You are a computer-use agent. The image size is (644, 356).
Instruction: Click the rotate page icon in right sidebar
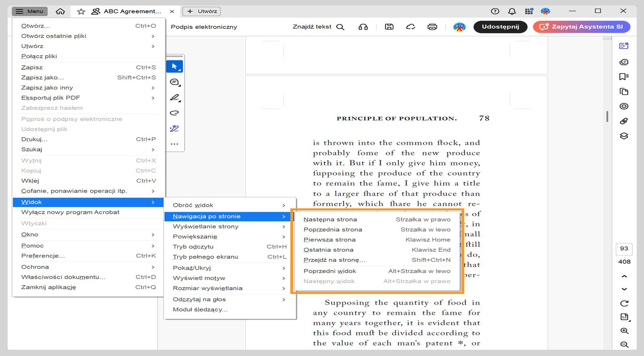(x=624, y=303)
